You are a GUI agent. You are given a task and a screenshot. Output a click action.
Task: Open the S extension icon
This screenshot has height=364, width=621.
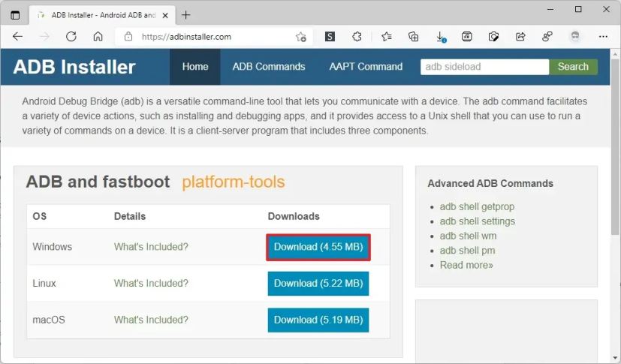pyautogui.click(x=330, y=37)
